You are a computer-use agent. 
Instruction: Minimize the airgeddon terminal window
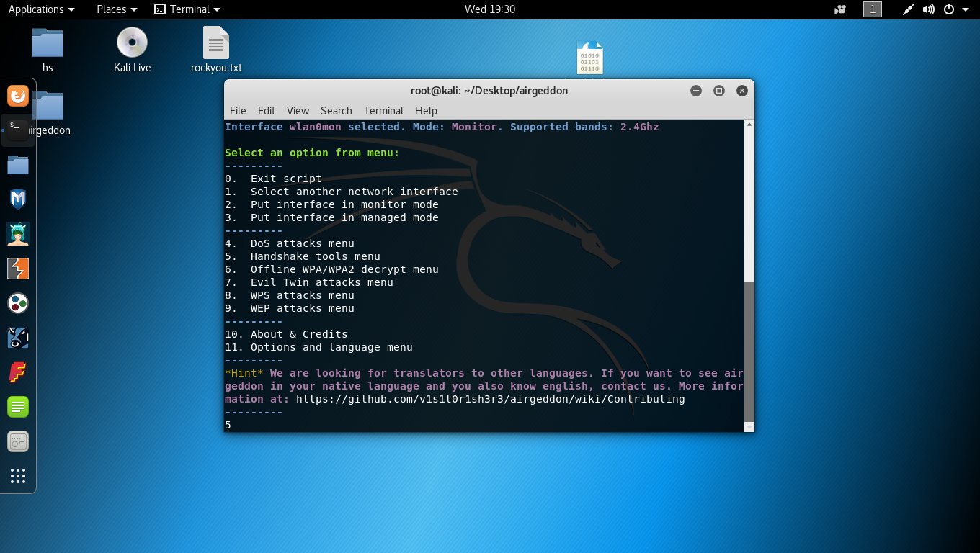[696, 91]
